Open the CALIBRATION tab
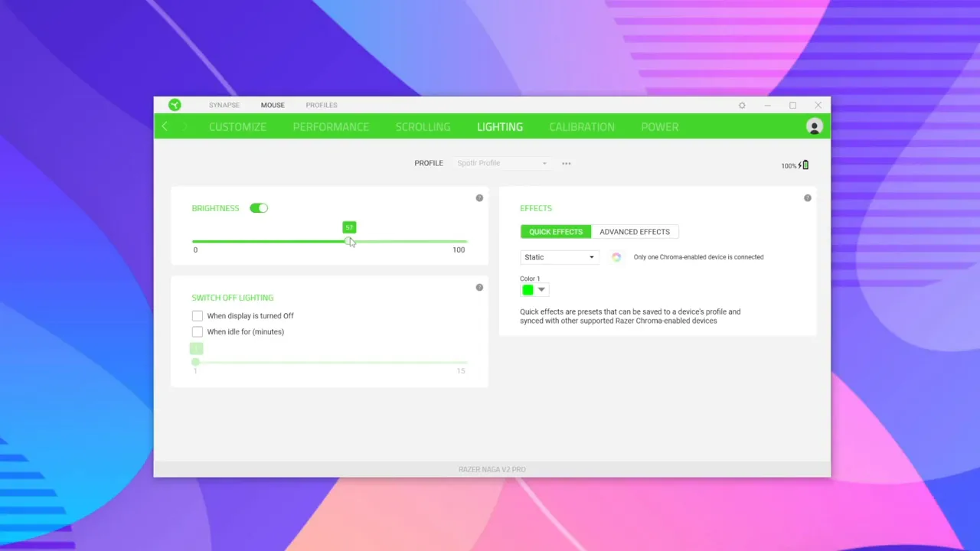The width and height of the screenshot is (980, 551). pos(582,127)
